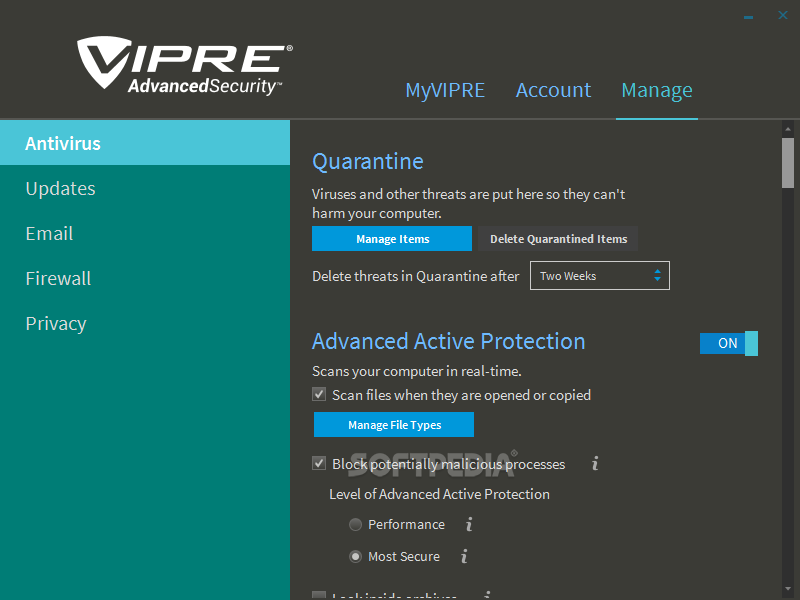Switch to the Manage tab

[x=657, y=90]
